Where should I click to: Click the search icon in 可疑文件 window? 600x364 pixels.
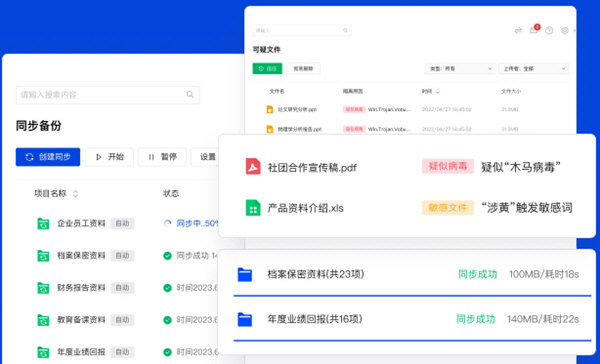tap(345, 30)
